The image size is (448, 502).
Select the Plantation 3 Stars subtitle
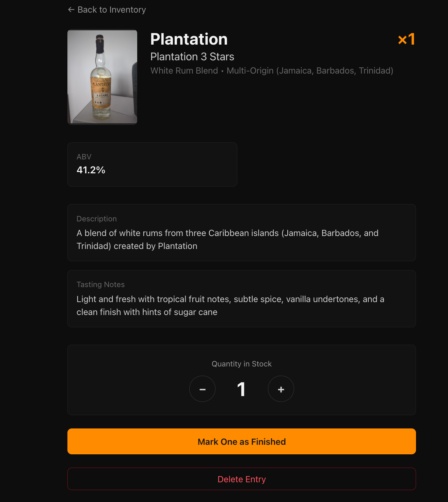(192, 57)
